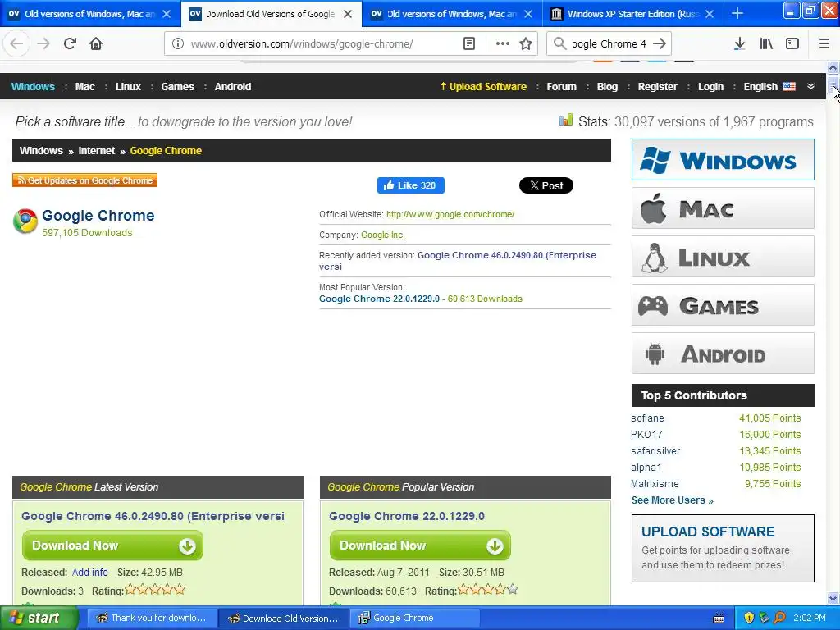The width and height of the screenshot is (840, 630).
Task: Open the Mac menu in site navigation
Action: (84, 86)
